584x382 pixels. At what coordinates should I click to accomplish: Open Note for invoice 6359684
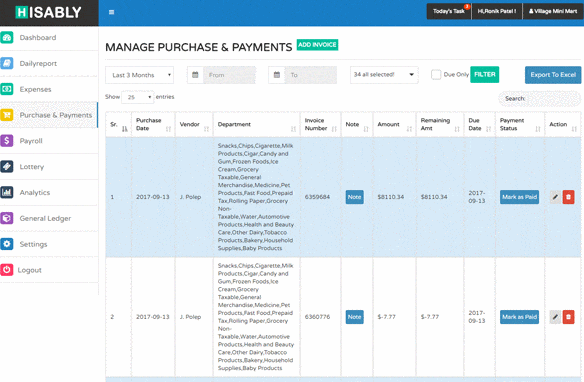(x=355, y=197)
